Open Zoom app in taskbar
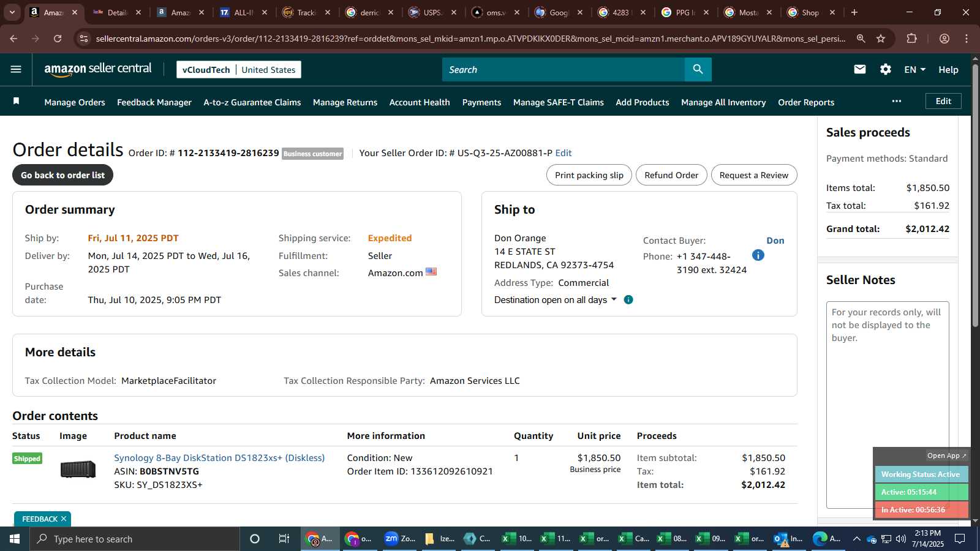The height and width of the screenshot is (551, 980). pos(400,539)
